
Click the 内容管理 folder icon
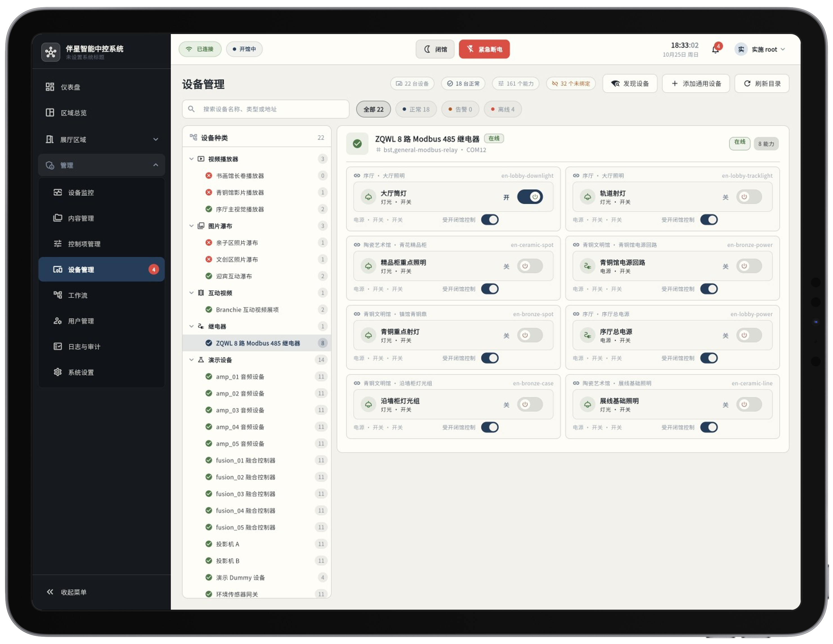(58, 218)
